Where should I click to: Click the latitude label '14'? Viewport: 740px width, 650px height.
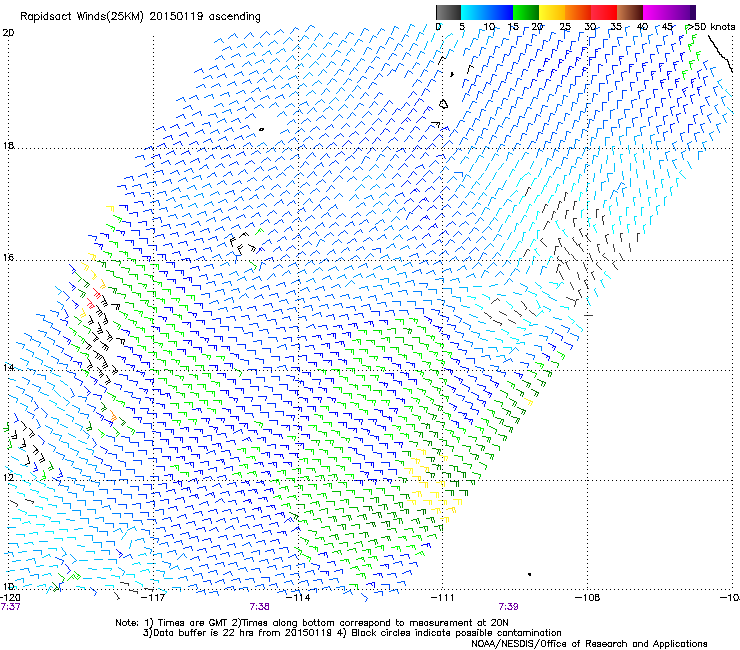pyautogui.click(x=8, y=367)
